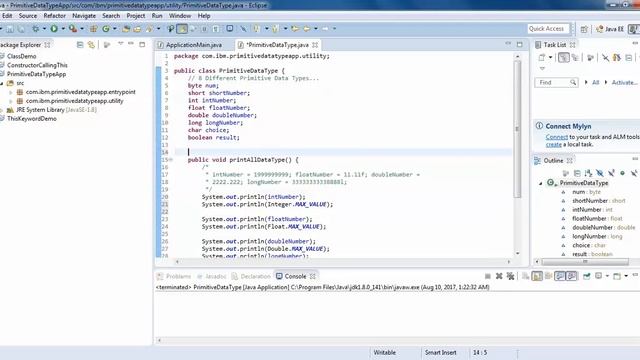The image size is (640, 360).
Task: Click the New Task icon in Task List
Action: (x=542, y=58)
